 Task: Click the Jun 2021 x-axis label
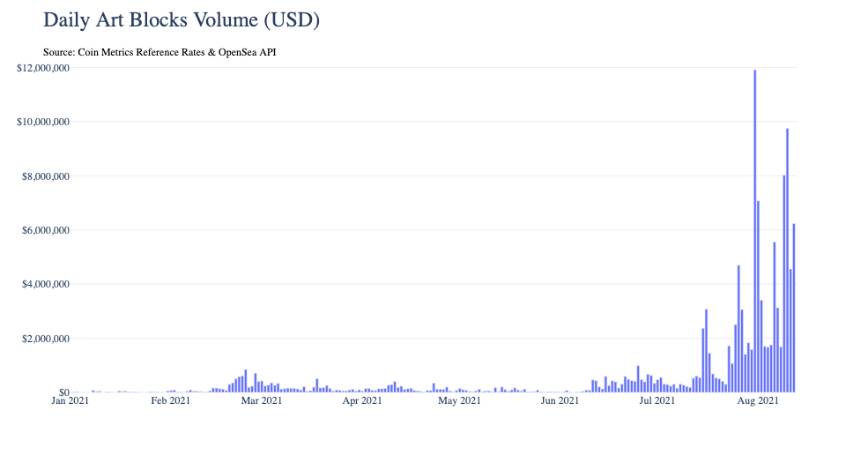click(560, 400)
